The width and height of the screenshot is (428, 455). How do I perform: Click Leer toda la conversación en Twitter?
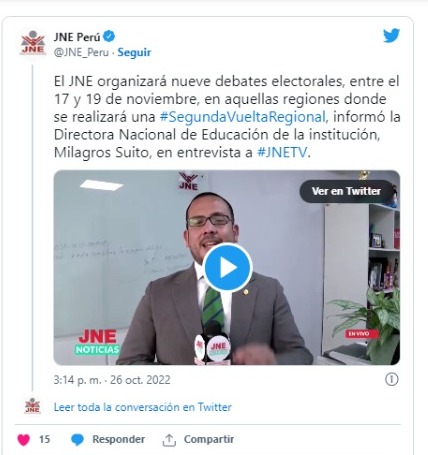click(143, 407)
